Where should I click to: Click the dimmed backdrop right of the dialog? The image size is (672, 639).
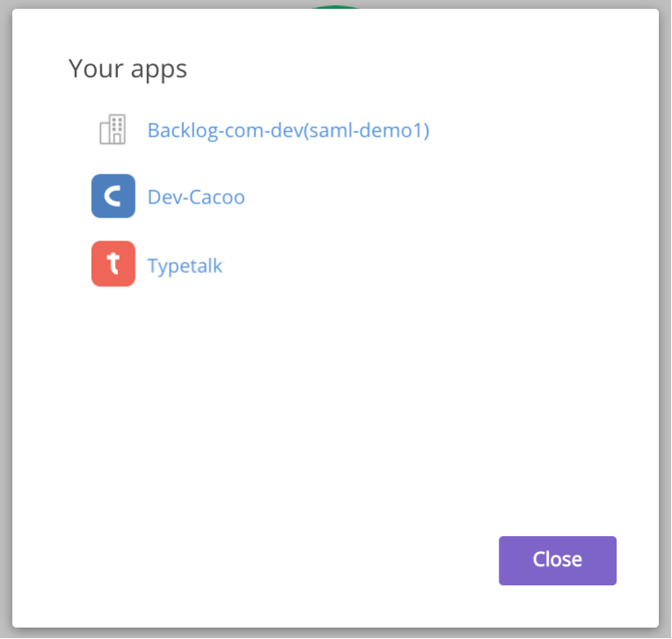coord(665,319)
